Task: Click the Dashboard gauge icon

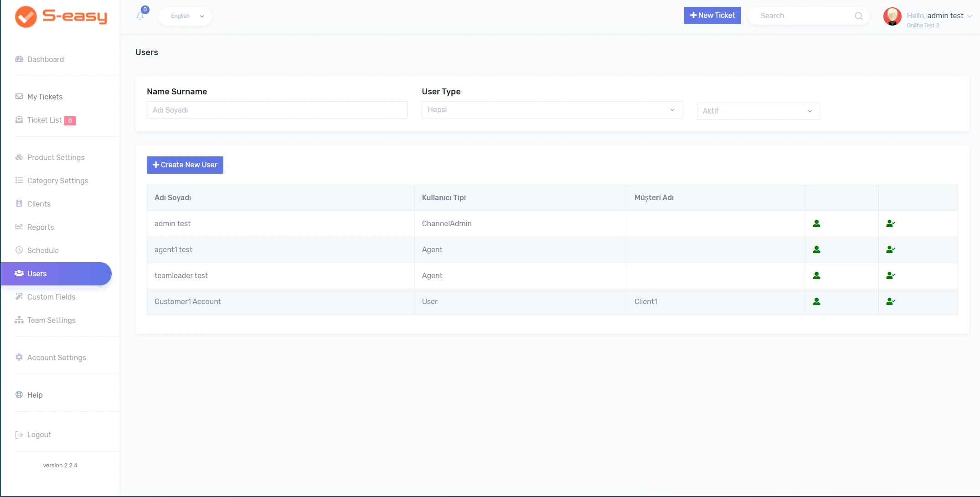Action: tap(19, 59)
